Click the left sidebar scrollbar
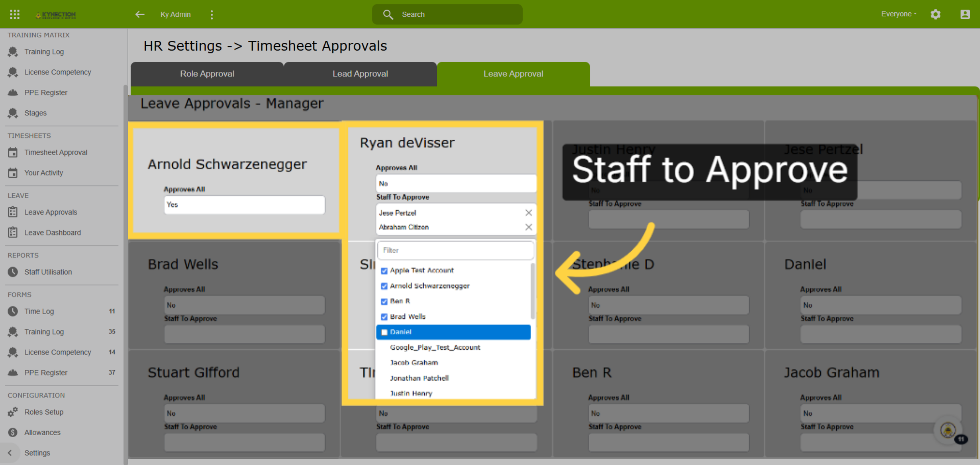Viewport: 980px width, 465px height. click(125, 274)
